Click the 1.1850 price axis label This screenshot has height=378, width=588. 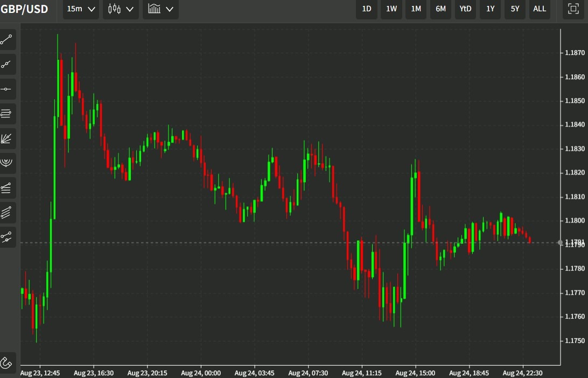(575, 101)
